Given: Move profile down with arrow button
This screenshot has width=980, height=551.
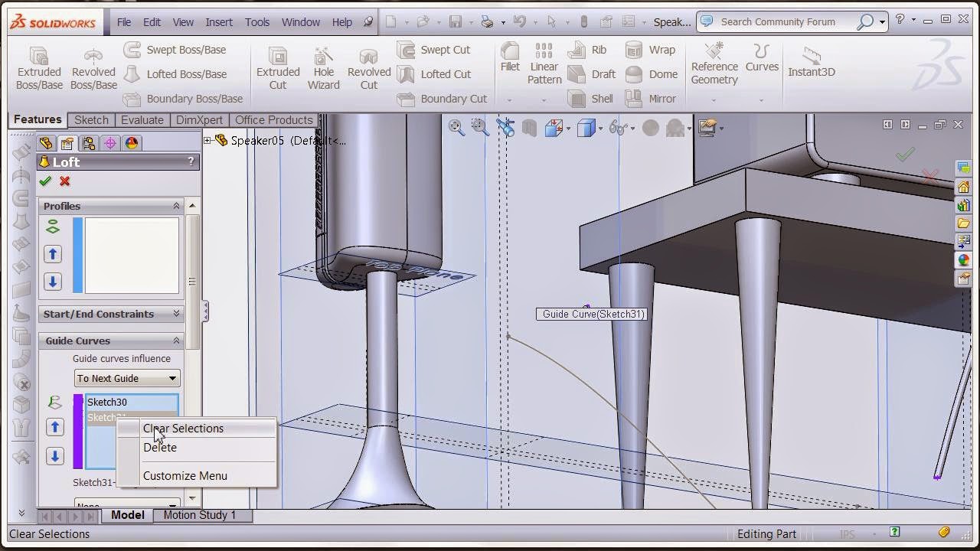Looking at the screenshot, I should click(x=53, y=282).
